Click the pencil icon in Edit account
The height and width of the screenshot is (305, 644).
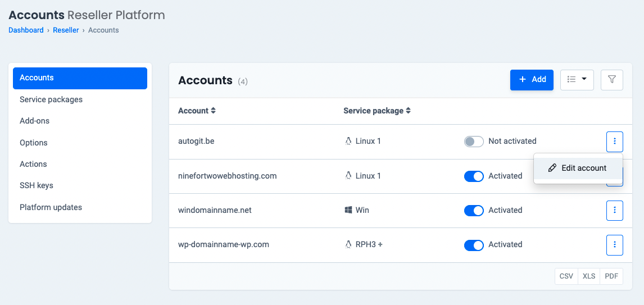(552, 168)
